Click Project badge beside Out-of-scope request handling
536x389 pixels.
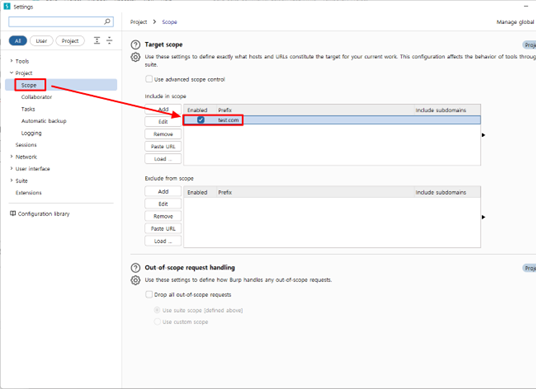tap(530, 268)
